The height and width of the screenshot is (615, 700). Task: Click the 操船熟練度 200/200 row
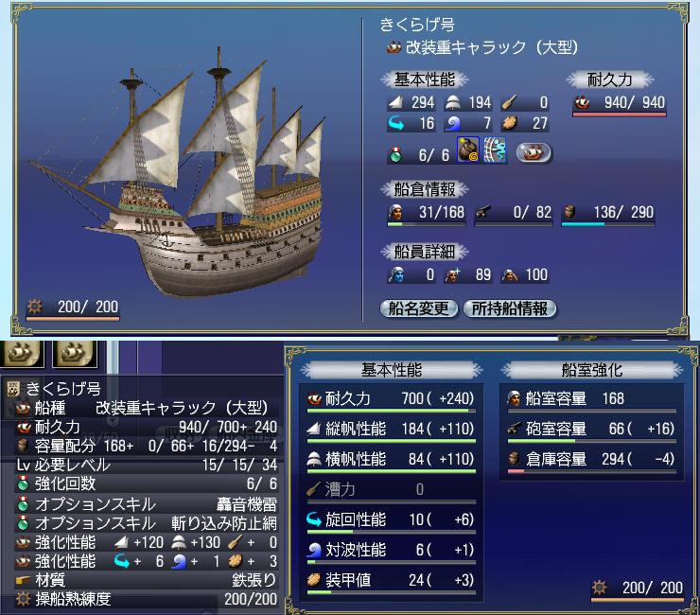tap(146, 599)
